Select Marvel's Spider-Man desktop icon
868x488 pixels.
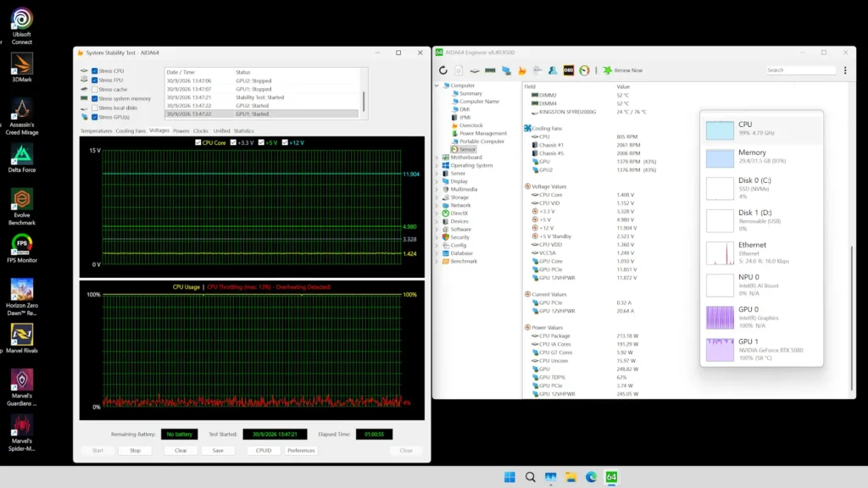tap(21, 433)
